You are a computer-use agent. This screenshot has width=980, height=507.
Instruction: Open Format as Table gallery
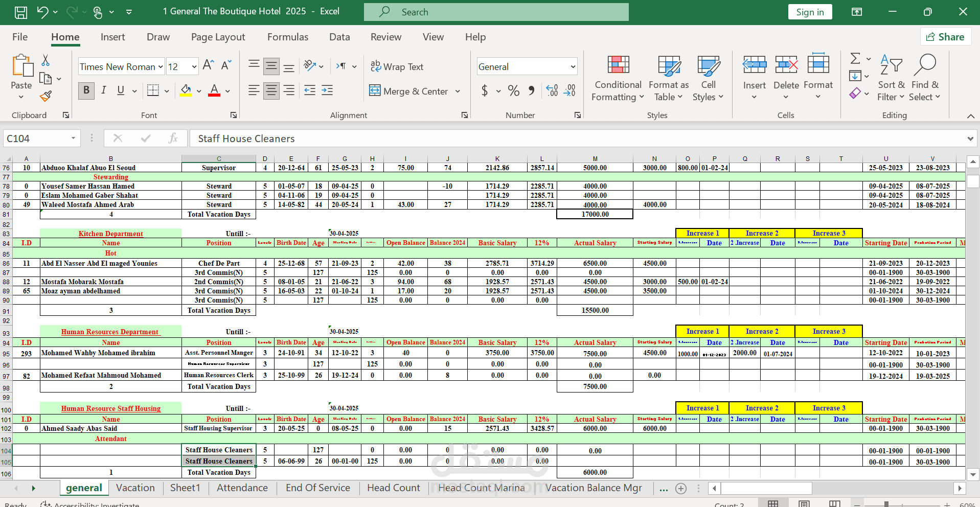669,78
